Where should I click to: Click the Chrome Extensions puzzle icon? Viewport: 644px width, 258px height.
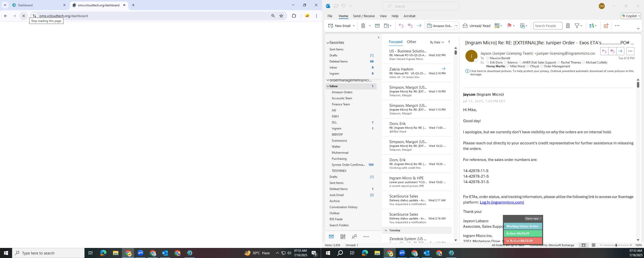(294, 16)
